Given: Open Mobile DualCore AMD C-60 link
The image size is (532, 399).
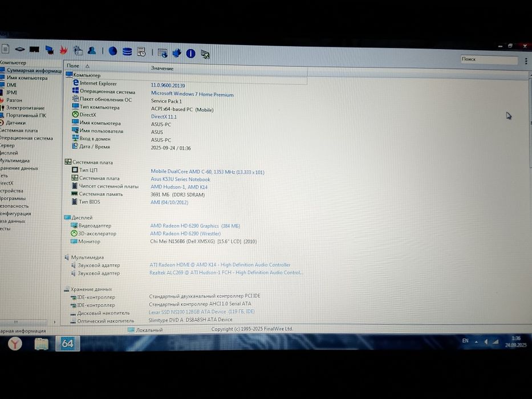Looking at the screenshot, I should click(208, 172).
